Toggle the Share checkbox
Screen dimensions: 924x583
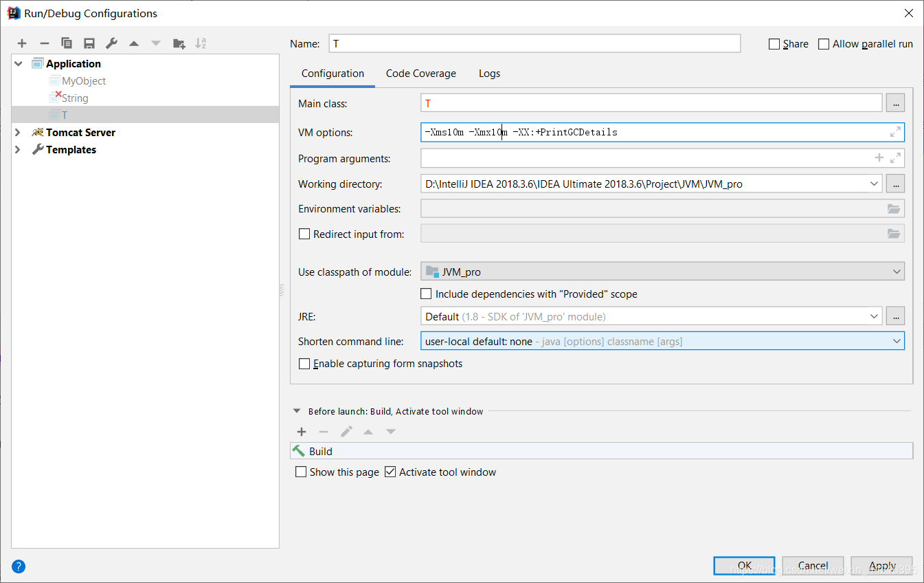pos(774,44)
